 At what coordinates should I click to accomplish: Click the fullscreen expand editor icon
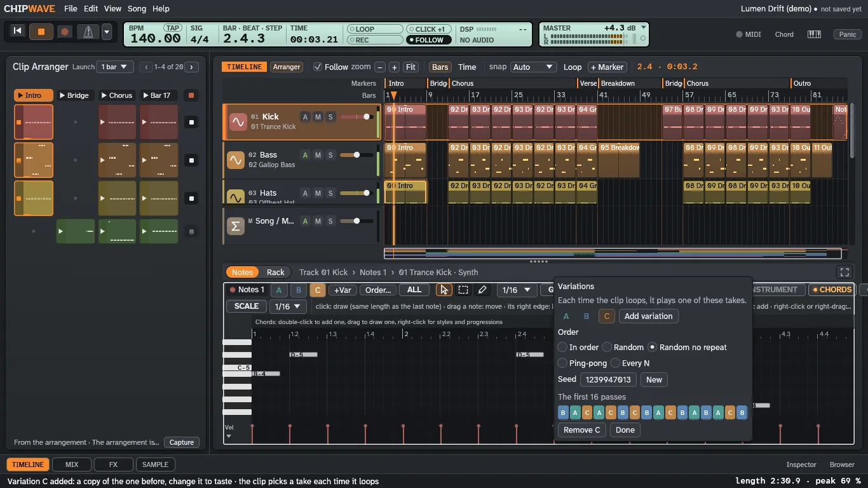click(844, 272)
